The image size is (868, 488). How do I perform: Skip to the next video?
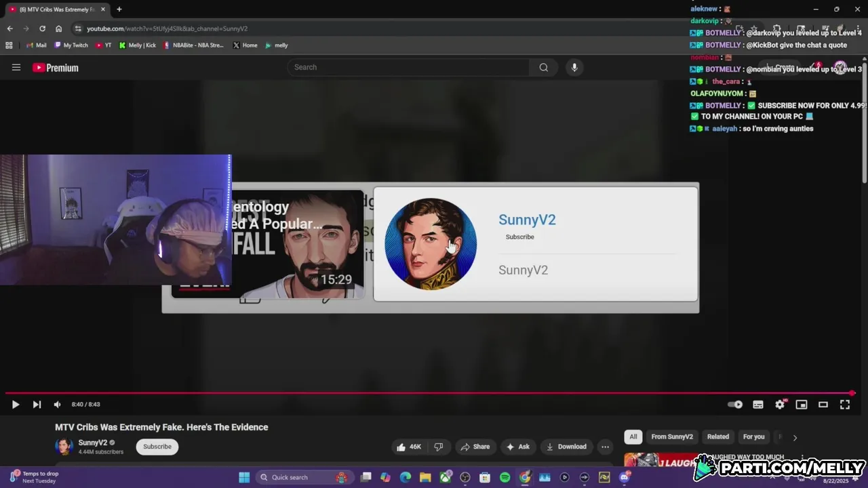tap(37, 405)
